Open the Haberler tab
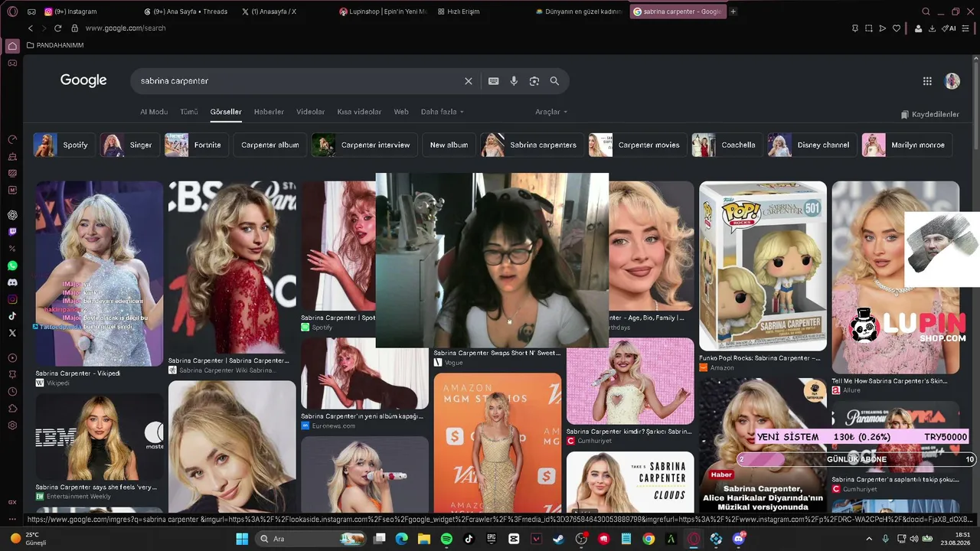The image size is (980, 551). pos(269,112)
